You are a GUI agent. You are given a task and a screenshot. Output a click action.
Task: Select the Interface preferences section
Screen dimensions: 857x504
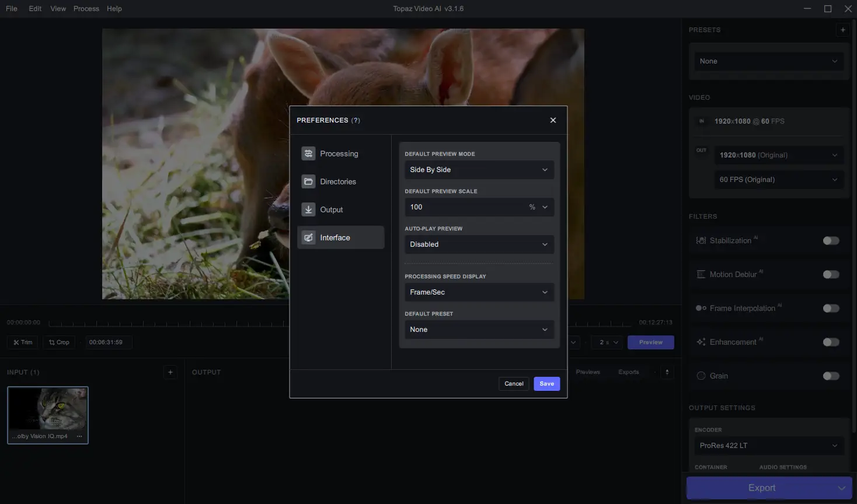pyautogui.click(x=340, y=237)
